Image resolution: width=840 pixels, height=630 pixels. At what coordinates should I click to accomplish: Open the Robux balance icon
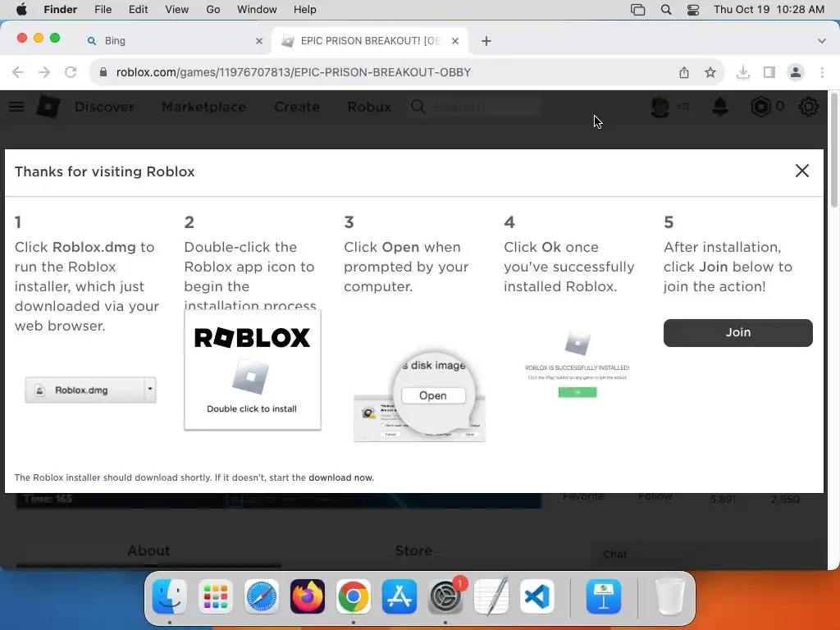[x=760, y=107]
